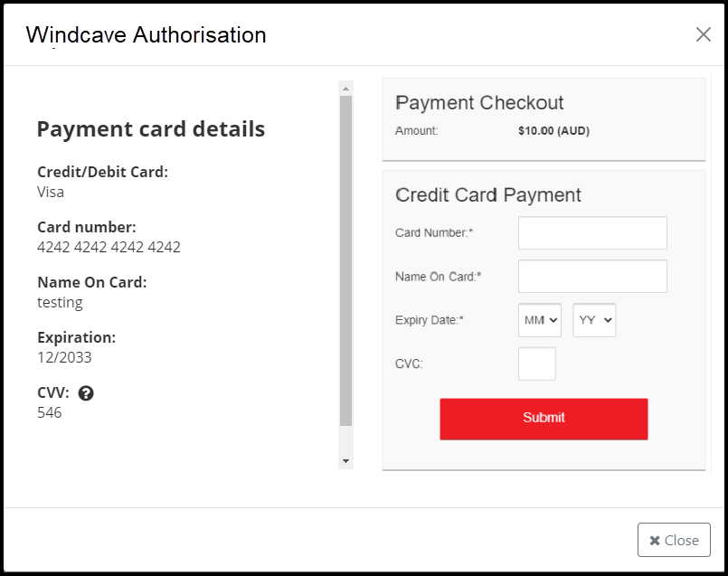Click the CVV value 546

(49, 412)
